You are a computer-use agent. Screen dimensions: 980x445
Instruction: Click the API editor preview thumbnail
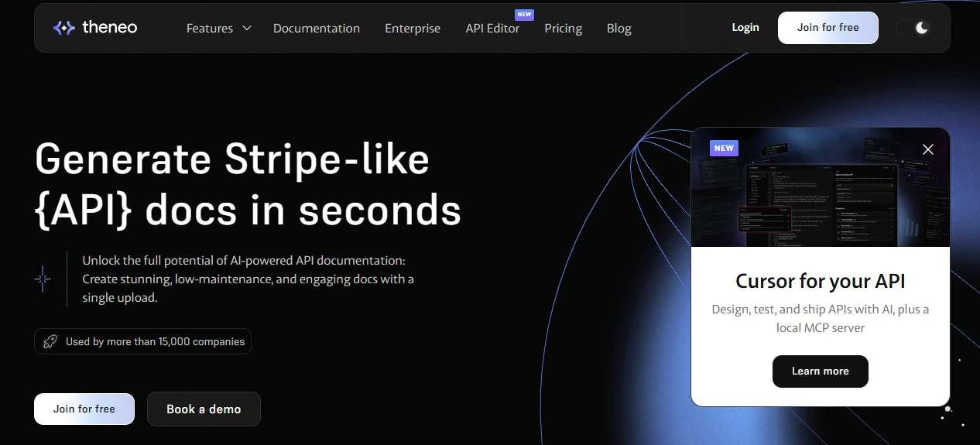click(x=820, y=193)
